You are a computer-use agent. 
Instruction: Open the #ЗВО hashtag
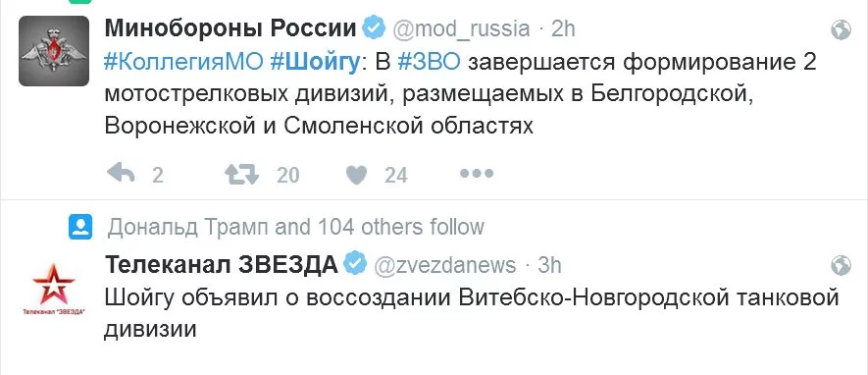pyautogui.click(x=429, y=63)
